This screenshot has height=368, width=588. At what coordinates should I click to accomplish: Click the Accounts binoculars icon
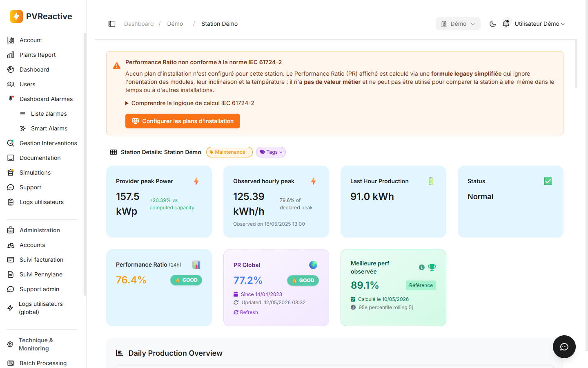point(11,245)
